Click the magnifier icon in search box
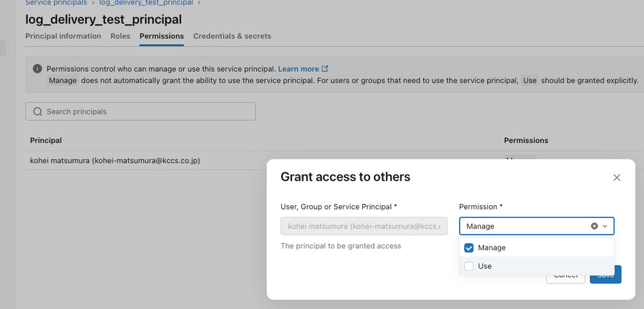 tap(38, 112)
